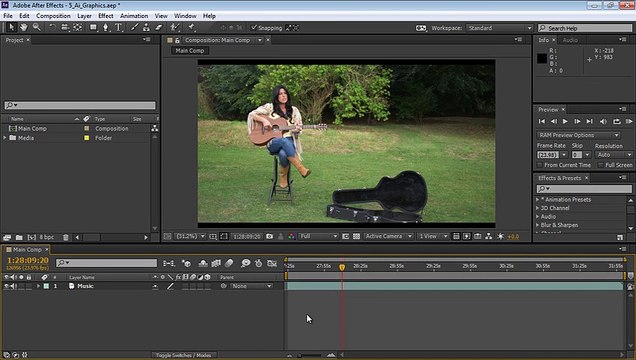
Task: Switch to the Audio panel tab
Action: click(x=570, y=40)
